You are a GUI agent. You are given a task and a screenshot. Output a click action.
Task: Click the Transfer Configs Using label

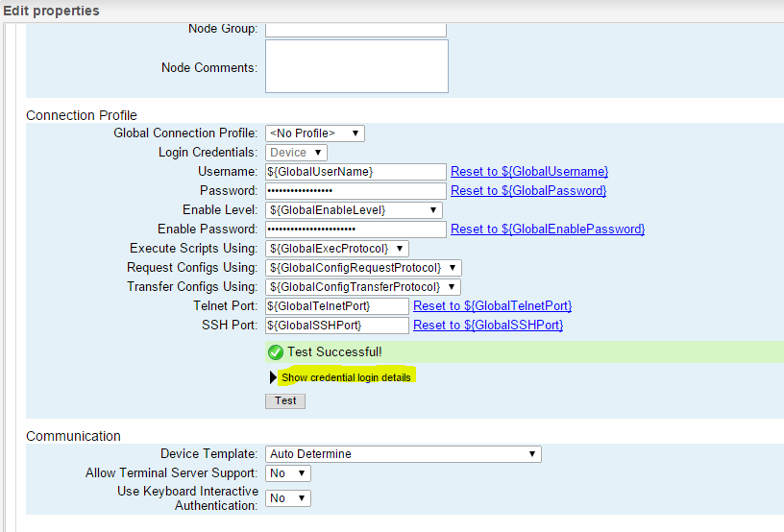pos(192,287)
